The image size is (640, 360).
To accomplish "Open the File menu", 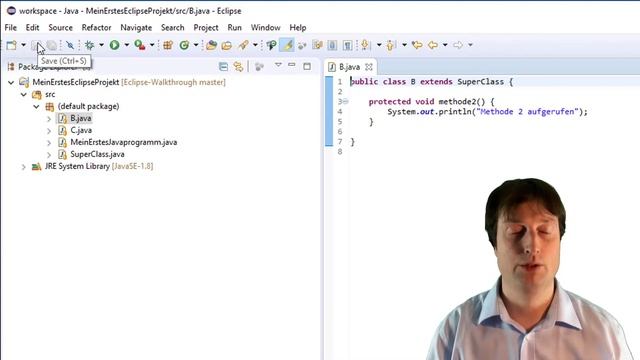I will 11,27.
